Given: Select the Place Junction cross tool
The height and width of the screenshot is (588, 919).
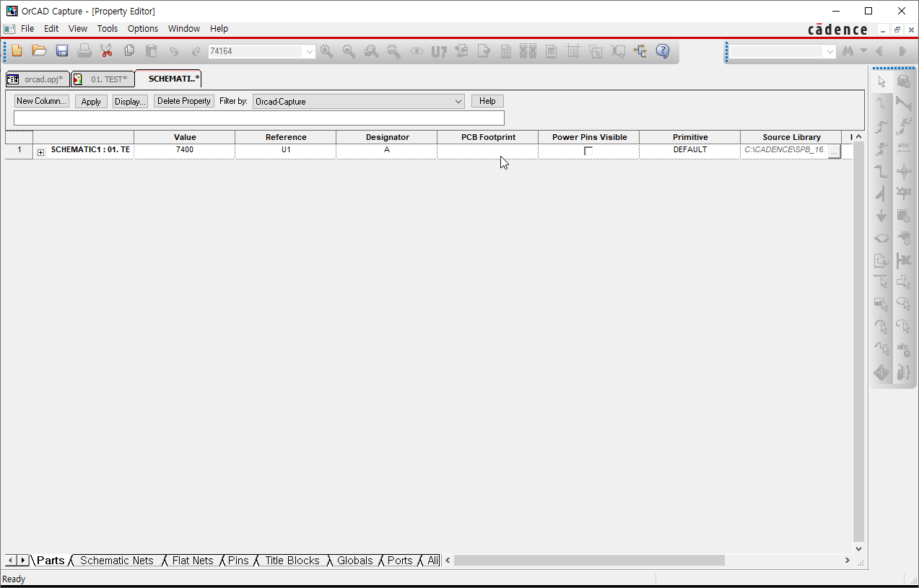Looking at the screenshot, I should click(903, 172).
